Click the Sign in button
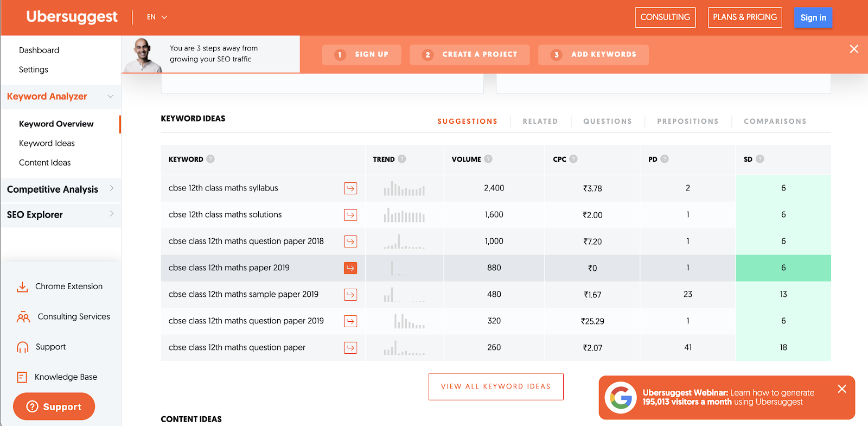The image size is (868, 426). point(813,18)
